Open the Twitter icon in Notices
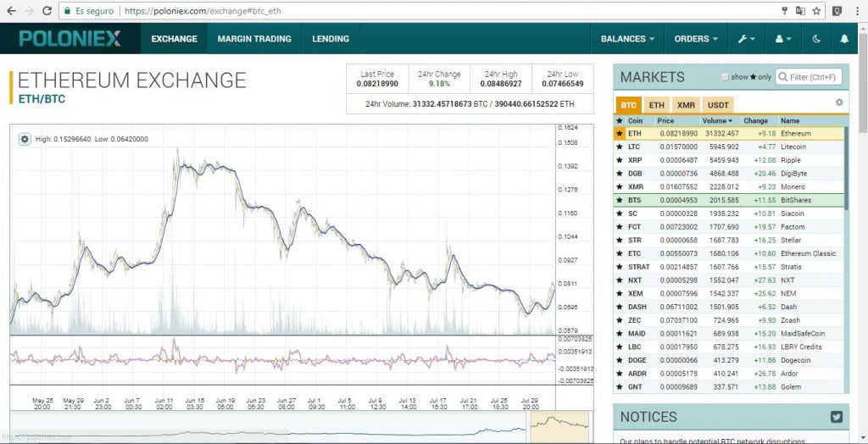 tap(837, 418)
